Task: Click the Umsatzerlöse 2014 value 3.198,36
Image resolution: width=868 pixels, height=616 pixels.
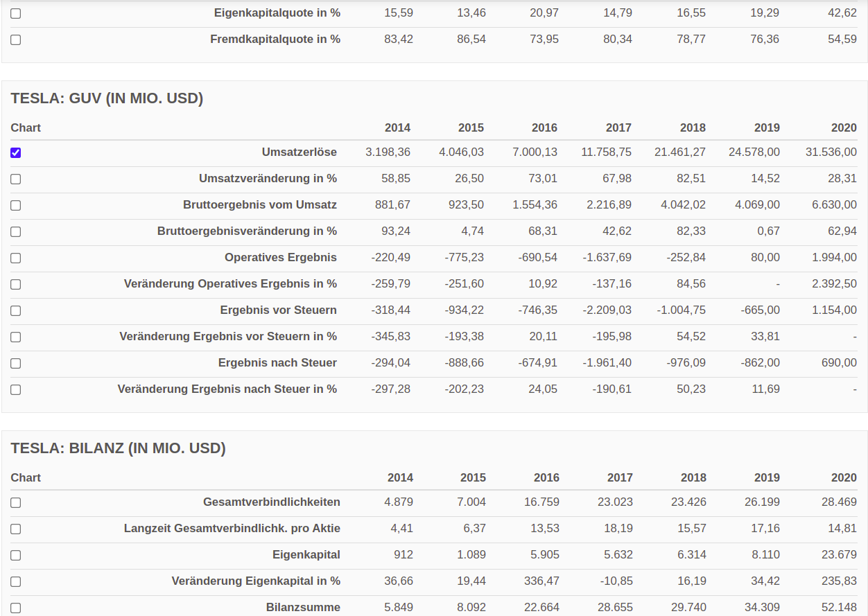Action: (388, 152)
